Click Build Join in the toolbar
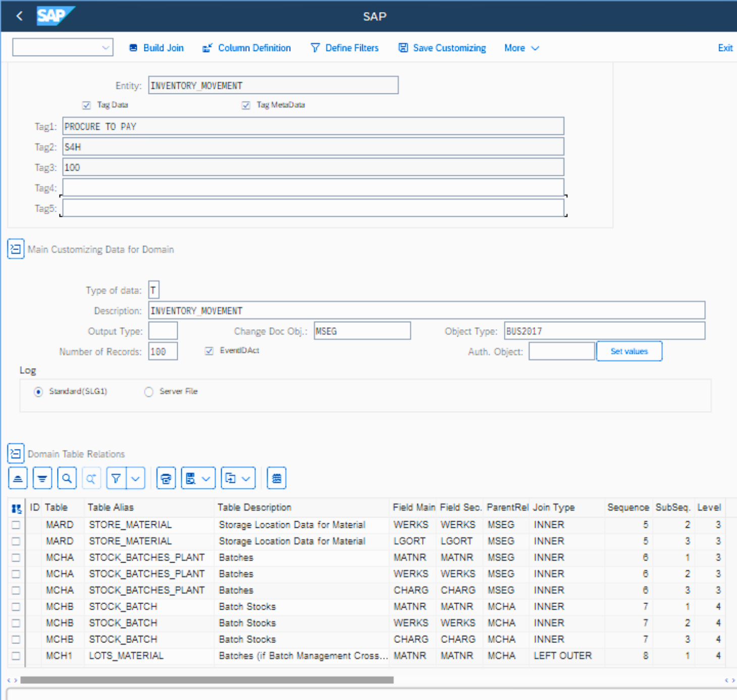This screenshot has width=737, height=700. 156,48
